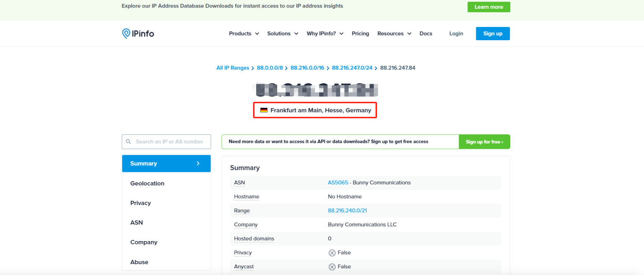The image size is (644, 275).
Task: Click the Sign up for free button
Action: point(484,142)
